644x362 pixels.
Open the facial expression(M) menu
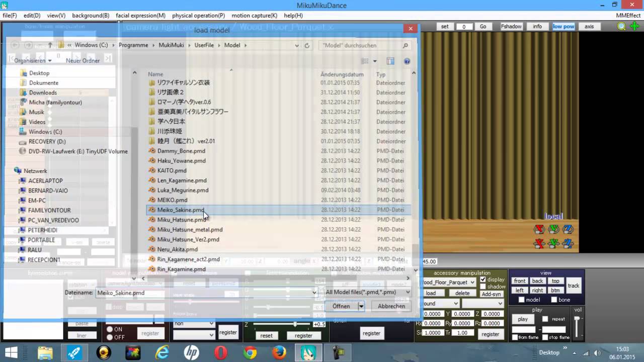pos(140,16)
